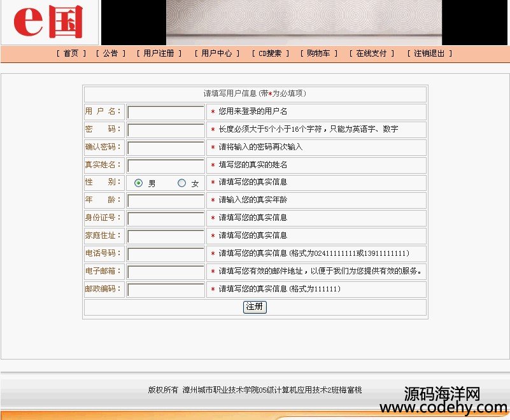Open the 公告 announcements page

110,53
